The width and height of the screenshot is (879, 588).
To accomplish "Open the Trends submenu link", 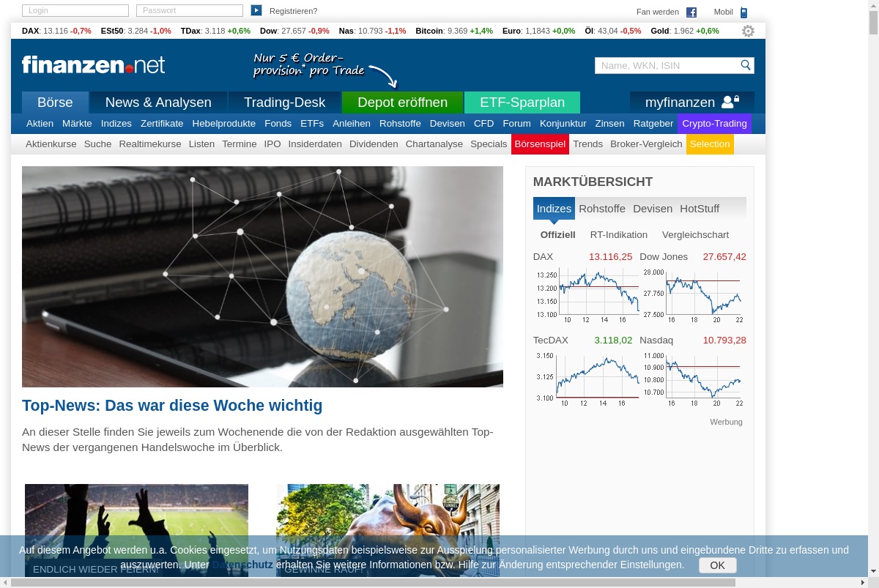I will point(587,144).
